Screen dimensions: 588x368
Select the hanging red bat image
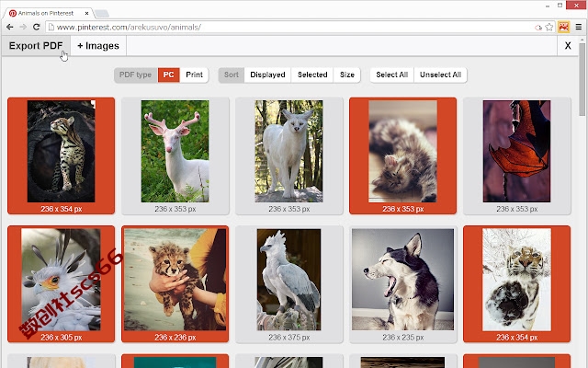click(516, 155)
